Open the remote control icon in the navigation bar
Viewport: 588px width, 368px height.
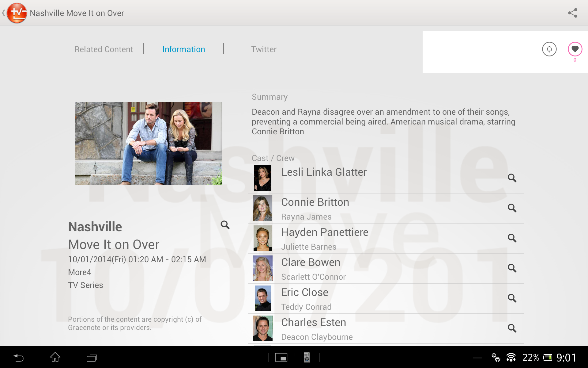[x=307, y=358]
